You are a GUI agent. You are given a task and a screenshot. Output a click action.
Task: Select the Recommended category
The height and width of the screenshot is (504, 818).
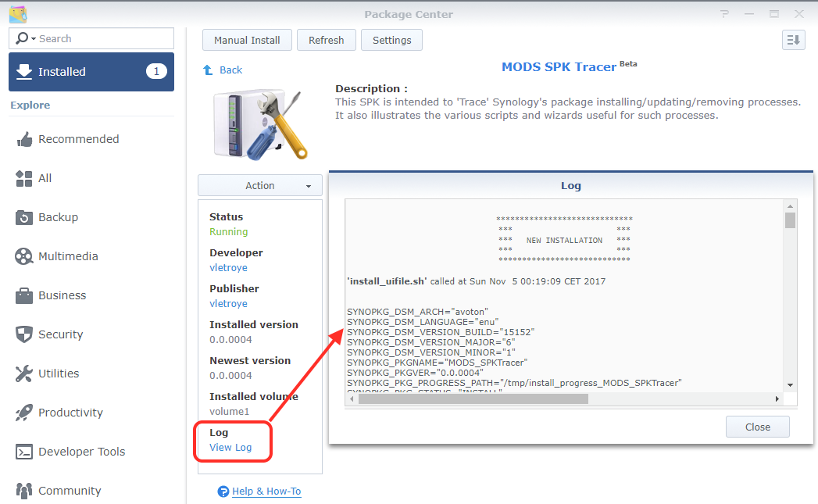(x=79, y=139)
